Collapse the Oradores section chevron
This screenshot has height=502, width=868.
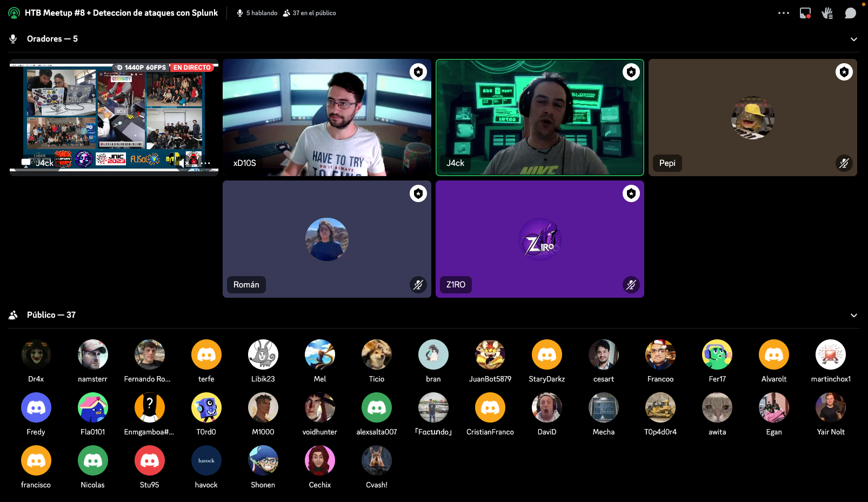point(854,39)
